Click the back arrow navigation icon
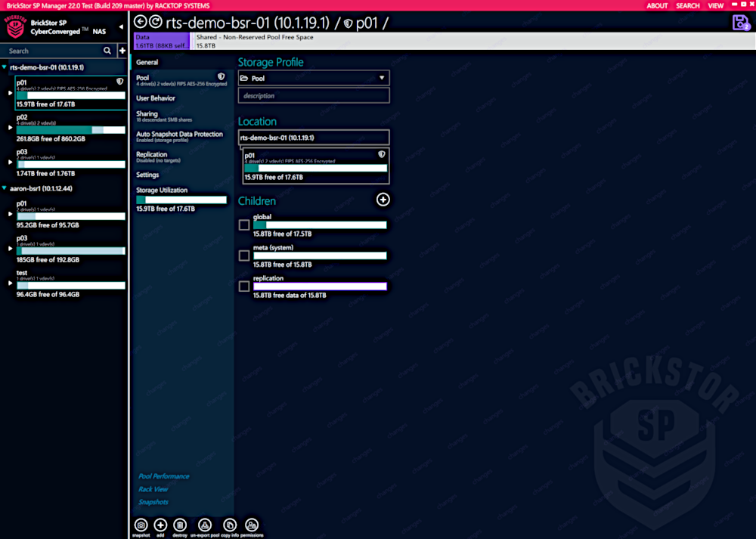The image size is (756, 539). tap(140, 23)
